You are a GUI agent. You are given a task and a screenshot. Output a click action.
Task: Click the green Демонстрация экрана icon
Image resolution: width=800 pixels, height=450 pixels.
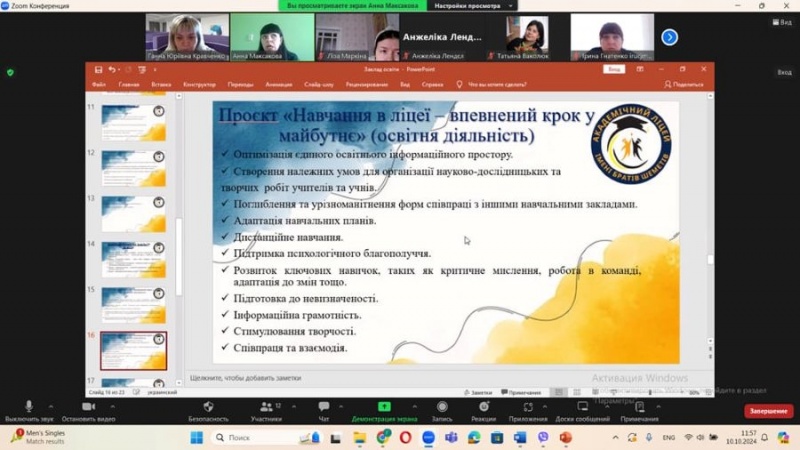click(x=386, y=409)
